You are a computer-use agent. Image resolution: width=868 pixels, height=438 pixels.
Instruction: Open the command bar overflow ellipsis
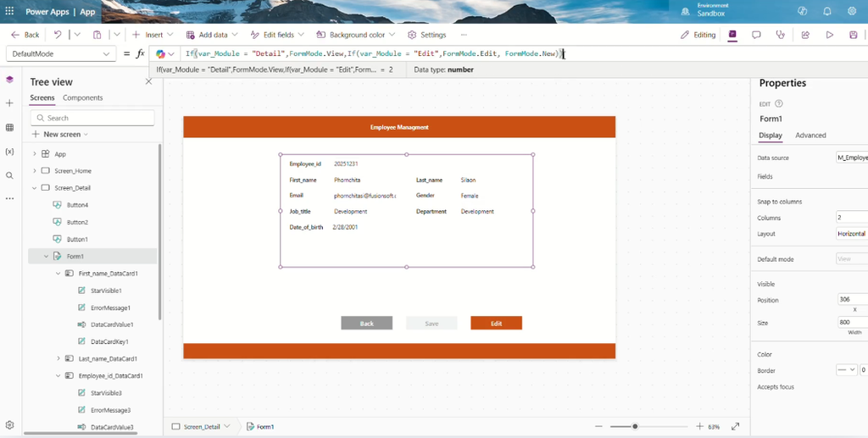[x=464, y=34]
